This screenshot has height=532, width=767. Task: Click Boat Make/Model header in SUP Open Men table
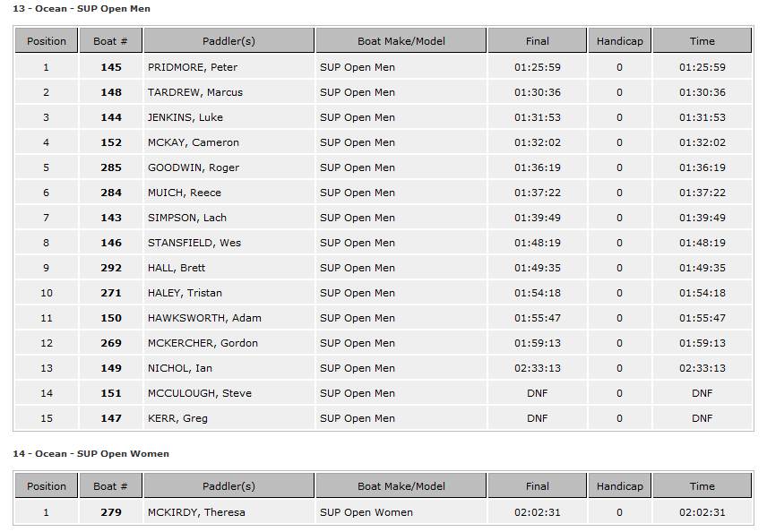(x=401, y=41)
